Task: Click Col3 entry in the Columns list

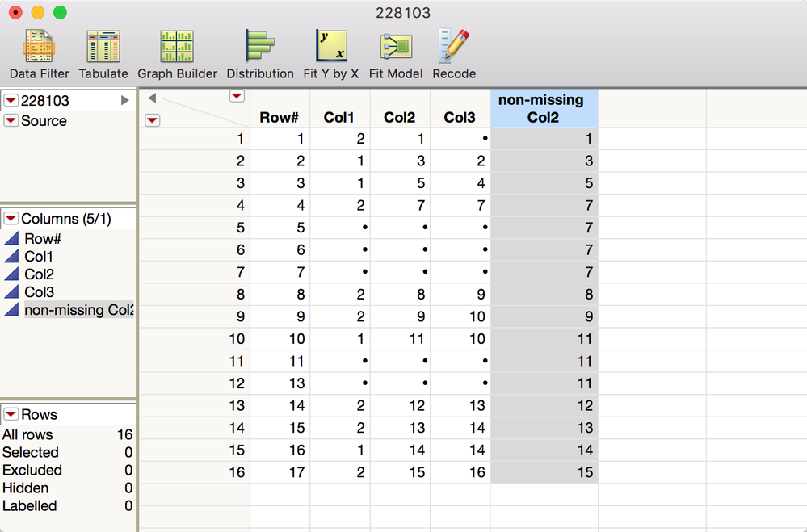Action: [x=39, y=291]
